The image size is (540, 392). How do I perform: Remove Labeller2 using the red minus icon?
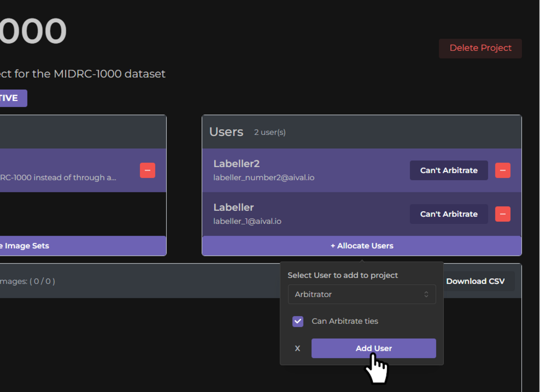[502, 170]
